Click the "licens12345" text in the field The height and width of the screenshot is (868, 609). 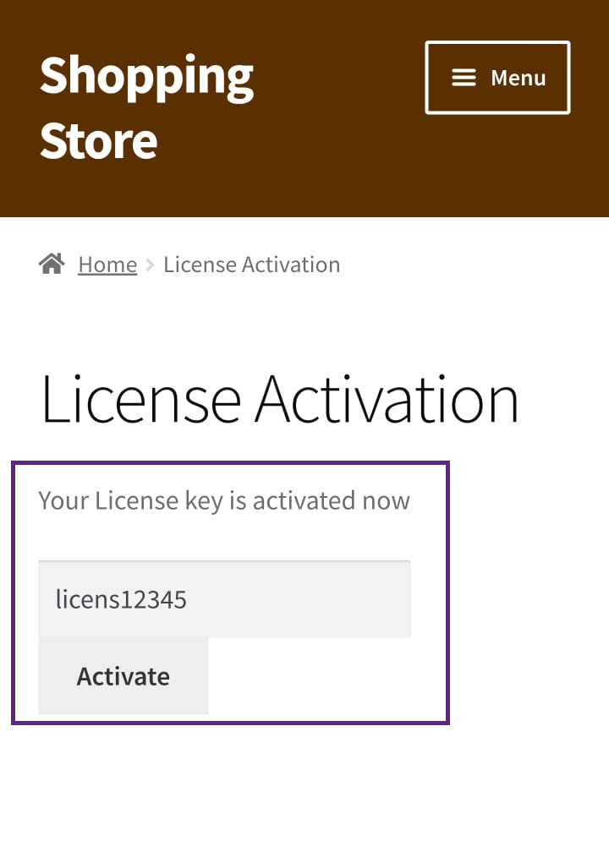click(x=121, y=599)
